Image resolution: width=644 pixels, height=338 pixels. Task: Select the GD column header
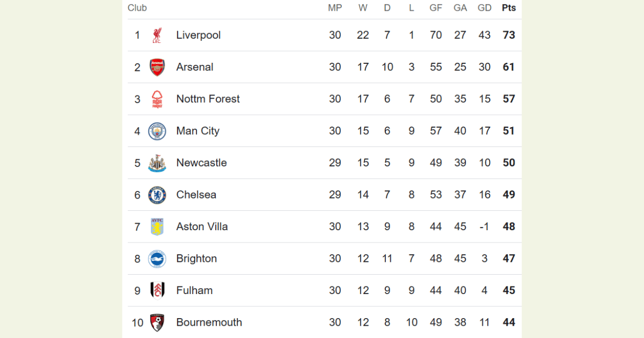tap(485, 8)
